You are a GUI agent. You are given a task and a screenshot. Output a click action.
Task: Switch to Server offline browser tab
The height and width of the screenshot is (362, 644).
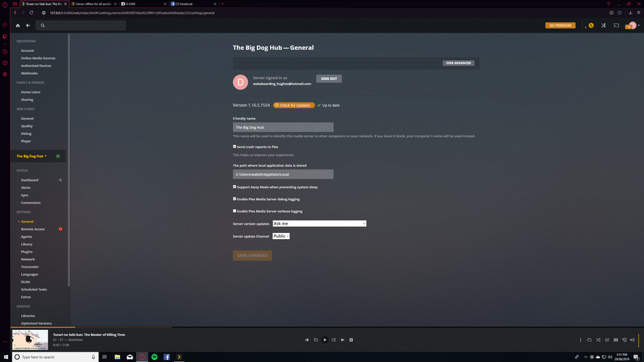pyautogui.click(x=94, y=3)
